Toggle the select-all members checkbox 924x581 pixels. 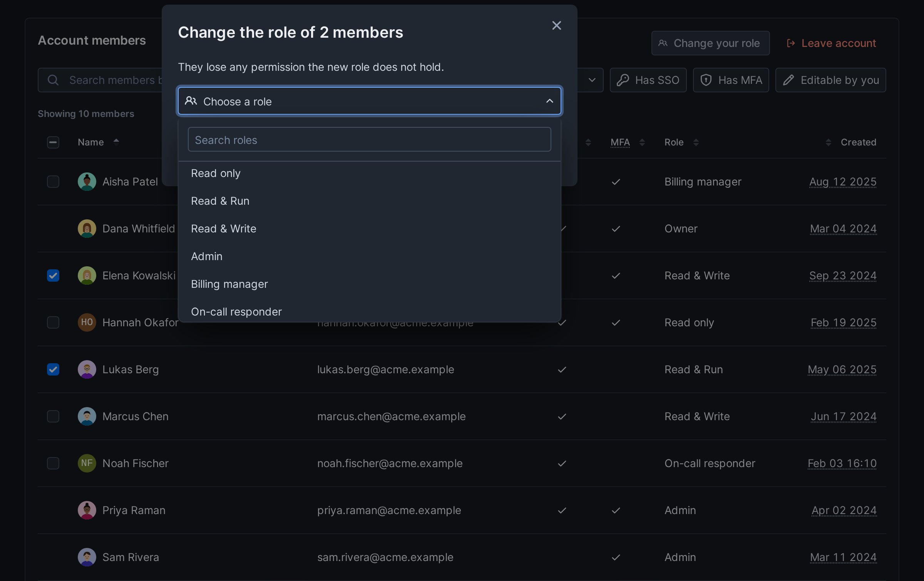coord(53,142)
